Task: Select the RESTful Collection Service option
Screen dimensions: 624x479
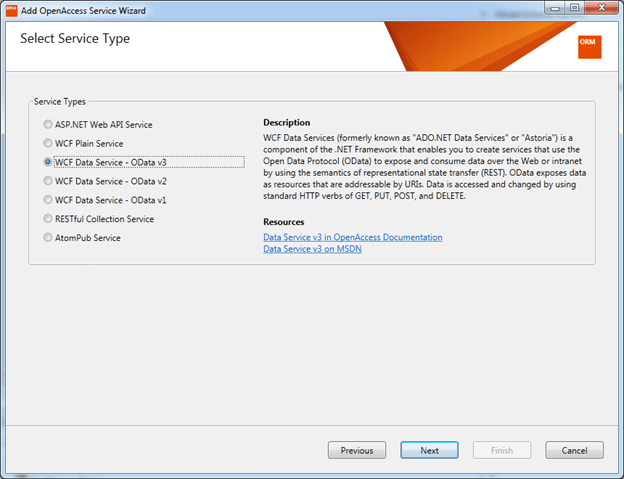Action: click(48, 218)
